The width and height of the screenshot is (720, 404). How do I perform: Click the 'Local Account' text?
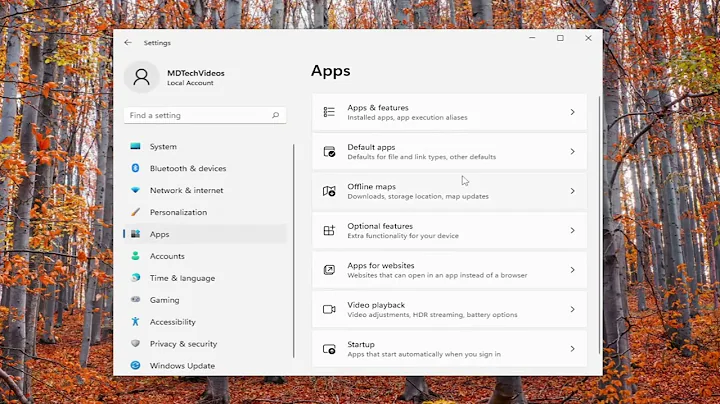[x=190, y=83]
